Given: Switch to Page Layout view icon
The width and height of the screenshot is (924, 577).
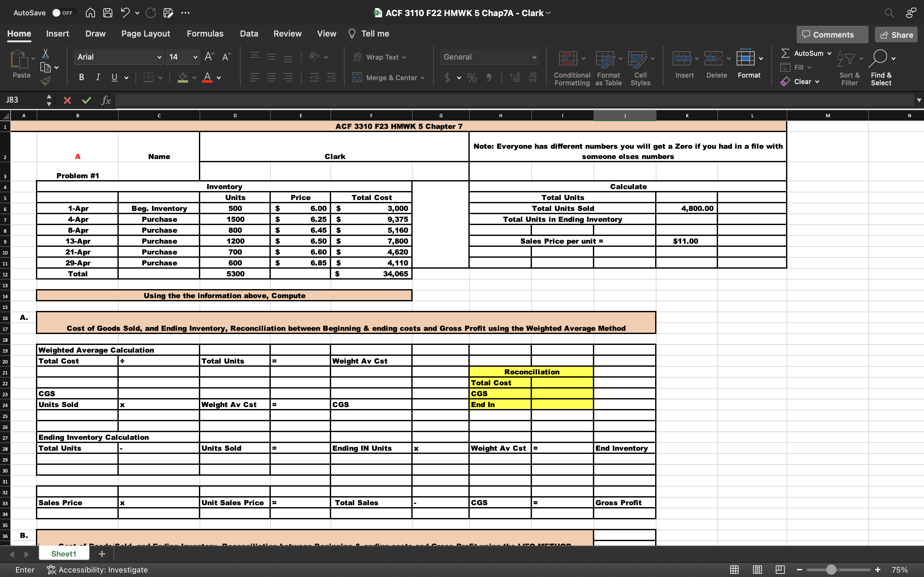Looking at the screenshot, I should click(x=757, y=569).
